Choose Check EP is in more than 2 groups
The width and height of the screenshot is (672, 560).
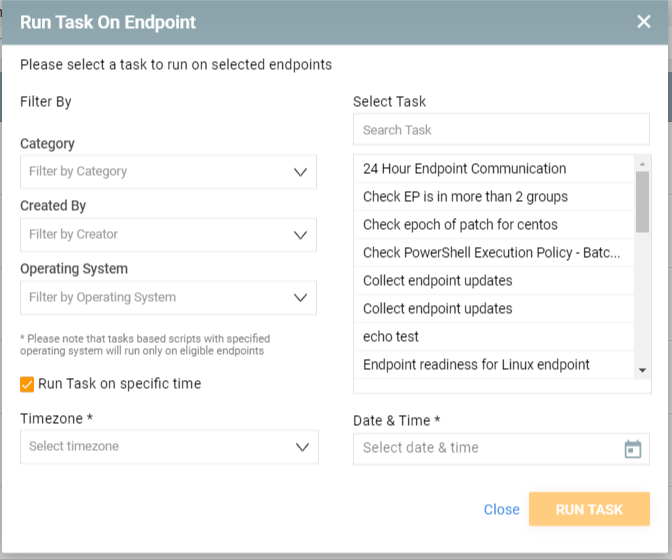point(494,197)
